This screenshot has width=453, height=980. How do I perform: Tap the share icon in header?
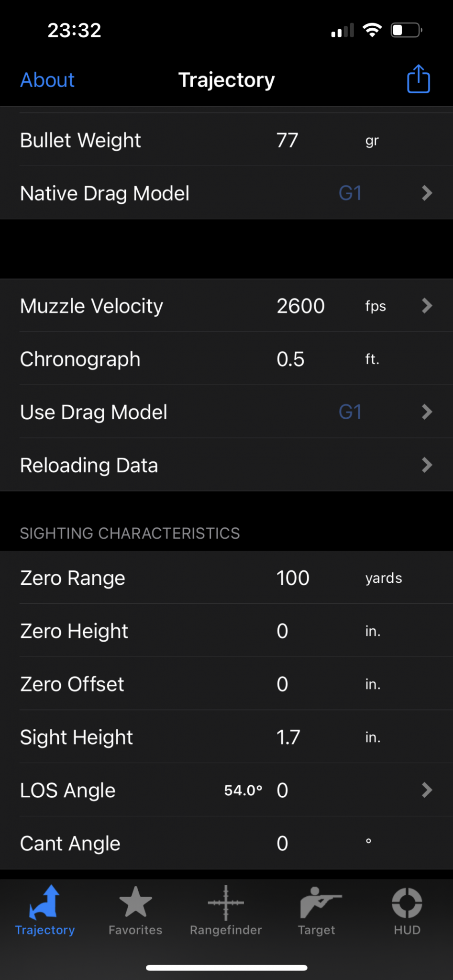click(418, 79)
